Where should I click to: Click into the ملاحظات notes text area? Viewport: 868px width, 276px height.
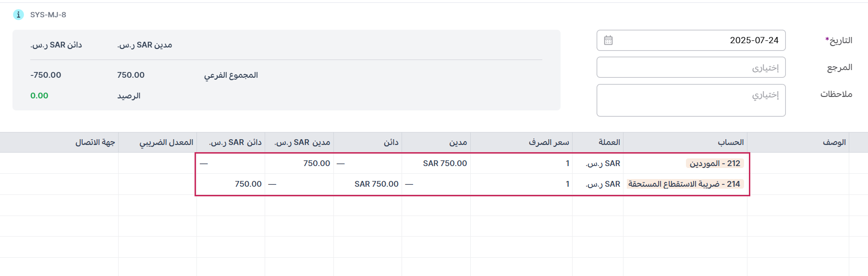[x=691, y=100]
